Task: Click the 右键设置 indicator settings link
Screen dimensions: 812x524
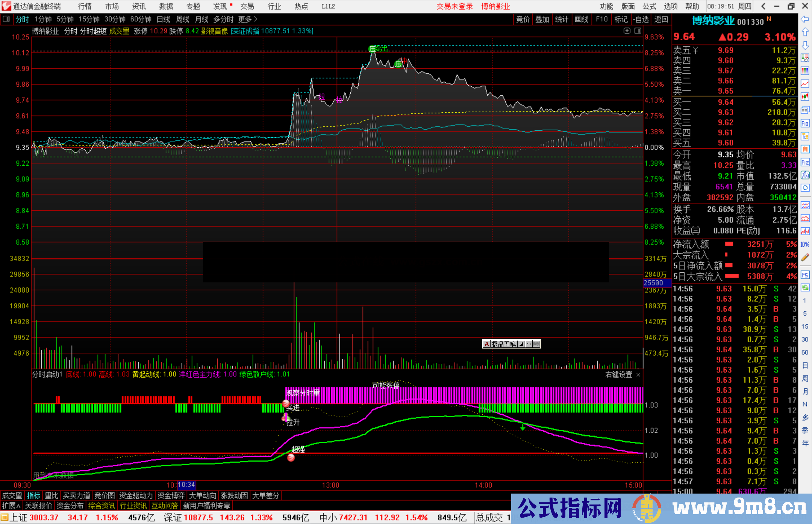Action: pos(619,375)
